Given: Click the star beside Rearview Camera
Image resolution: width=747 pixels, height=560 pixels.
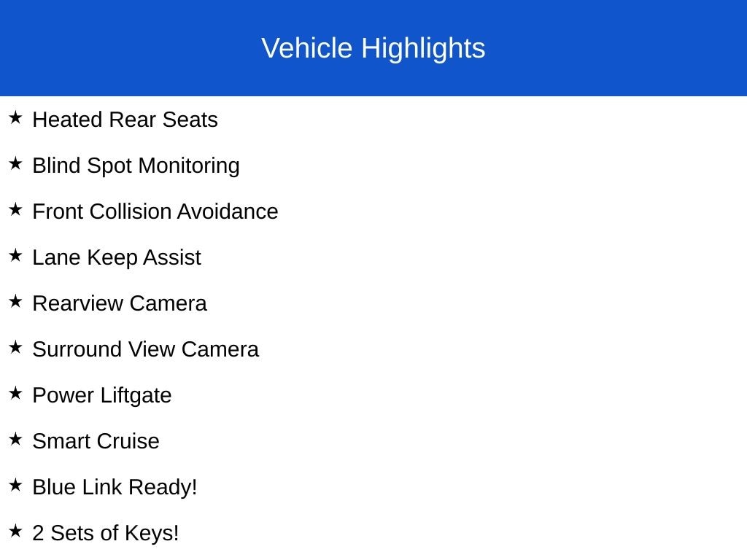Looking at the screenshot, I should click(15, 301).
